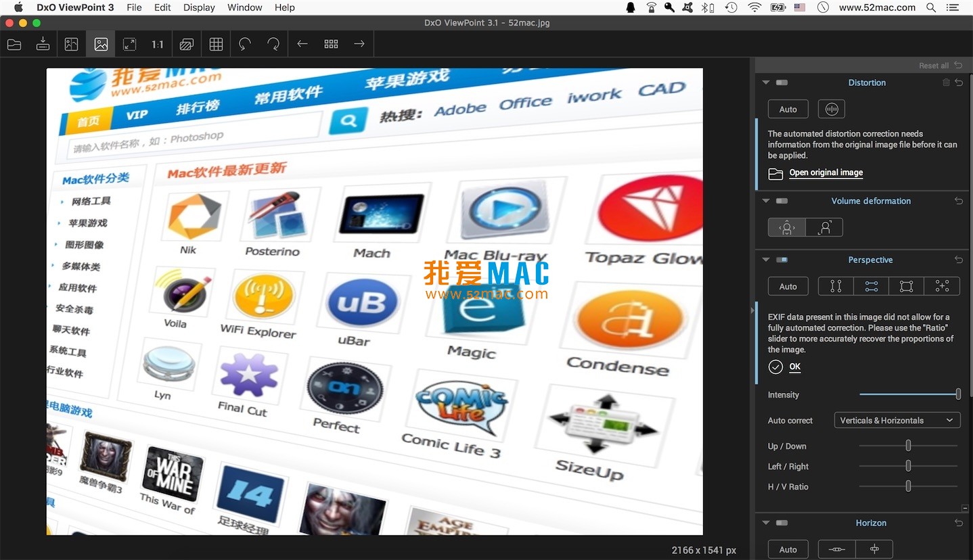Image resolution: width=973 pixels, height=560 pixels.
Task: Click the Perspective Auto button
Action: click(x=788, y=287)
